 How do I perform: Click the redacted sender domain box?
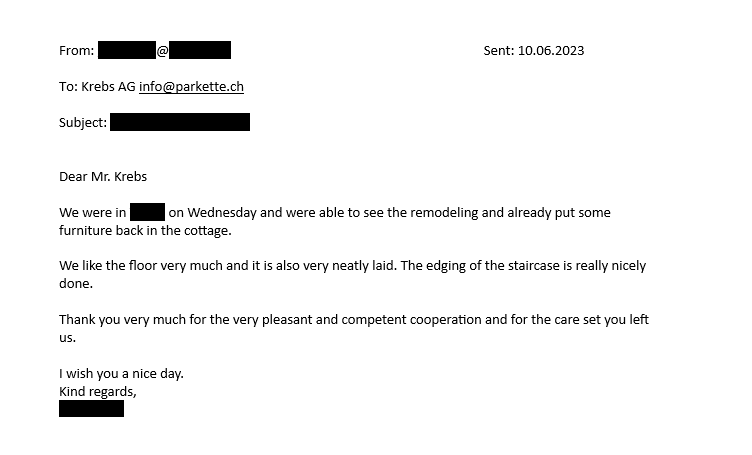tap(200, 50)
